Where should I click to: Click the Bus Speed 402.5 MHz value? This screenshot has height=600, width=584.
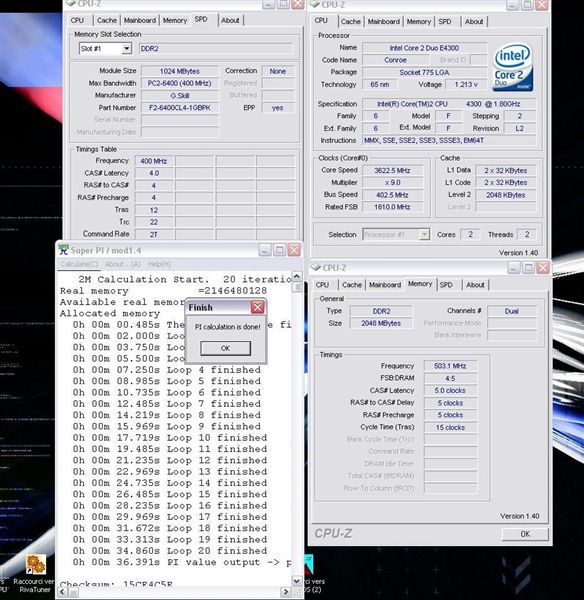pos(392,195)
